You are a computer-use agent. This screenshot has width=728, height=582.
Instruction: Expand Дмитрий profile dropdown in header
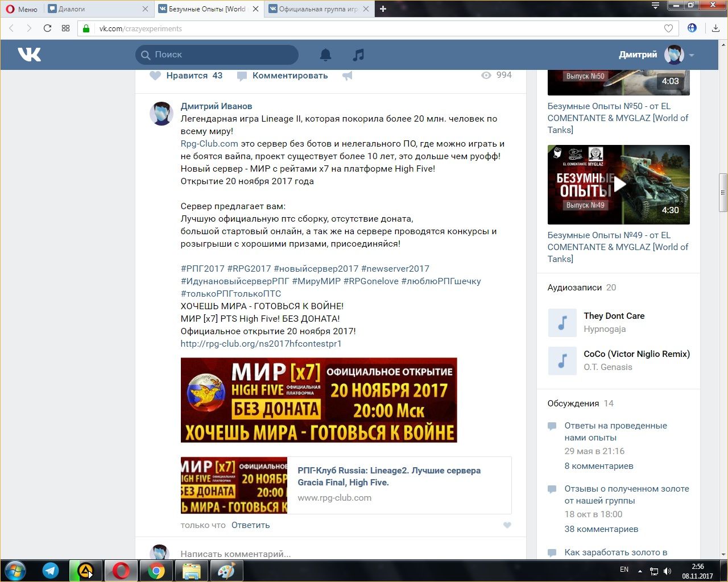tap(692, 55)
